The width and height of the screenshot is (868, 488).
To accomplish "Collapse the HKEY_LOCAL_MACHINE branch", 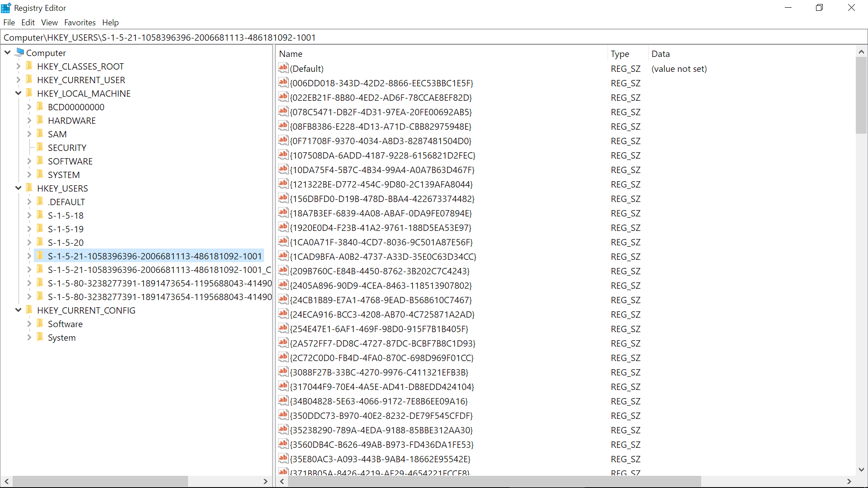I will (x=18, y=93).
